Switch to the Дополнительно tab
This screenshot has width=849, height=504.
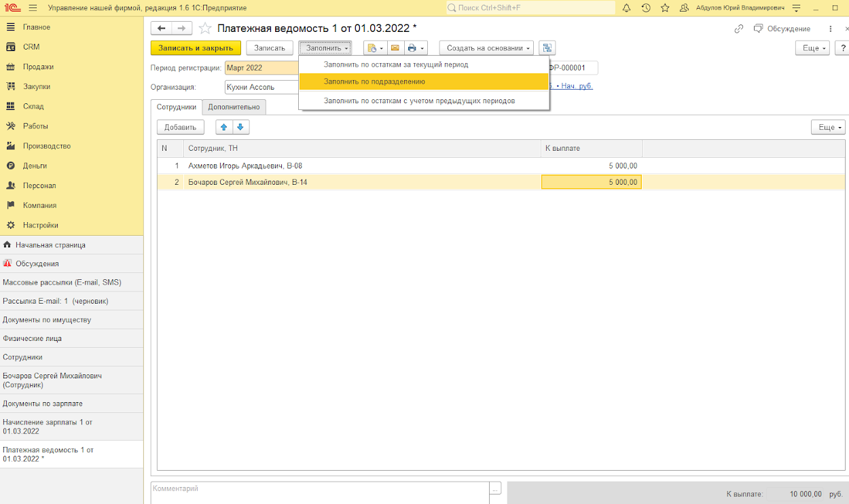(x=234, y=107)
